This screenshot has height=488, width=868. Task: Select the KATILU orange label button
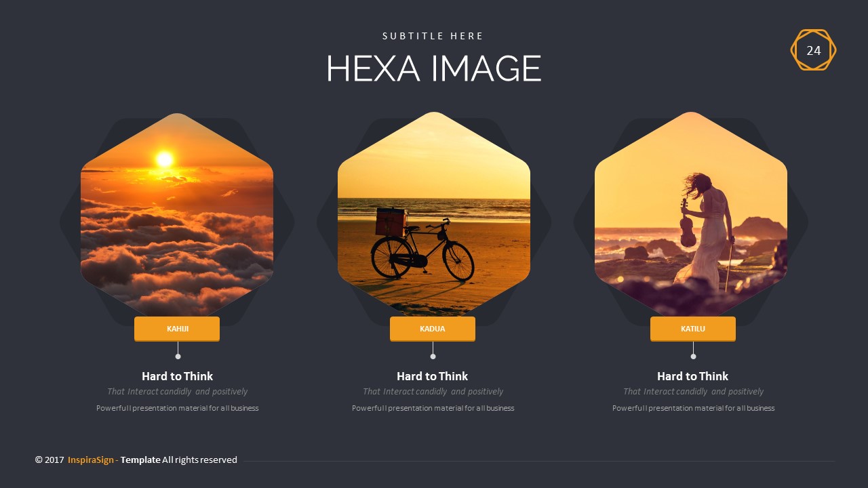coord(693,329)
